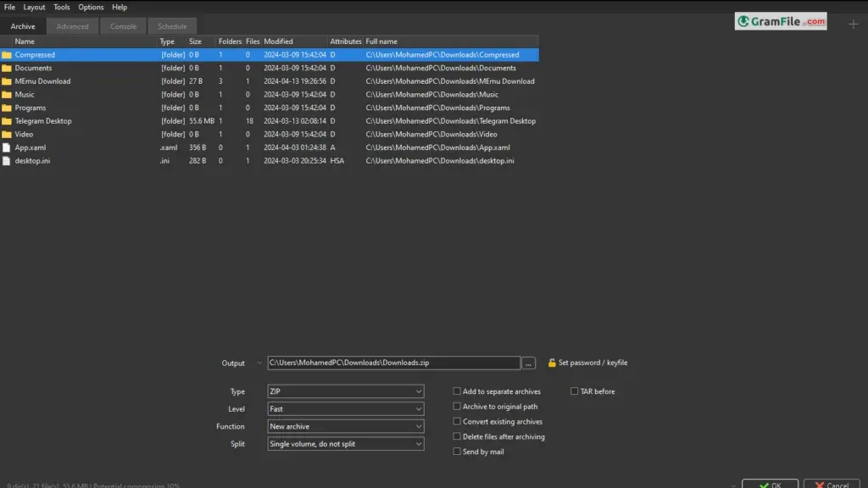The width and height of the screenshot is (868, 488).
Task: Click the App.xaml file icon
Action: [x=7, y=147]
